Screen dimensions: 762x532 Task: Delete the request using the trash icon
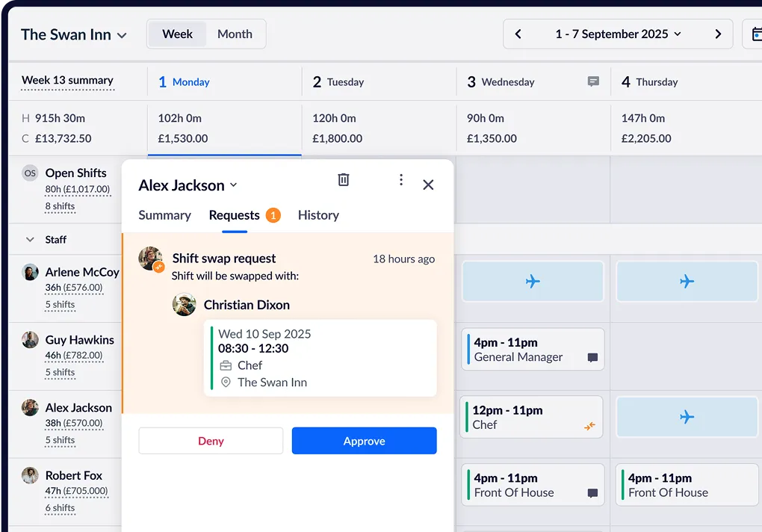click(343, 179)
